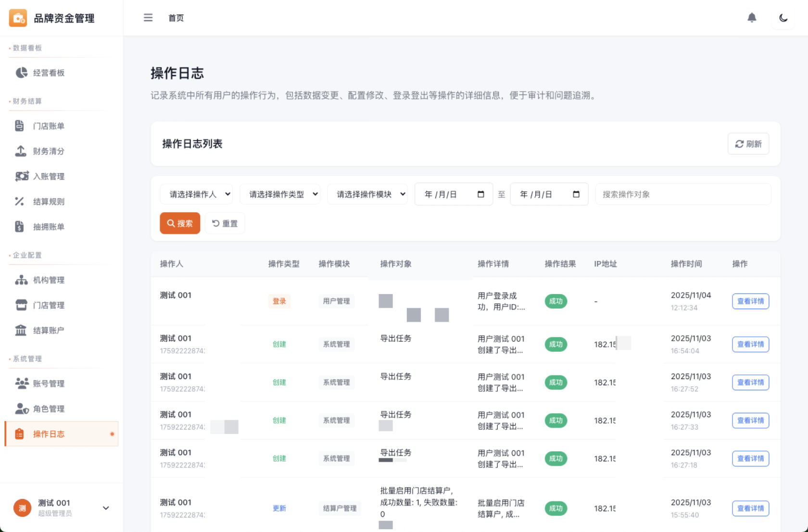
Task: Click the orange 搜索 button
Action: 180,223
